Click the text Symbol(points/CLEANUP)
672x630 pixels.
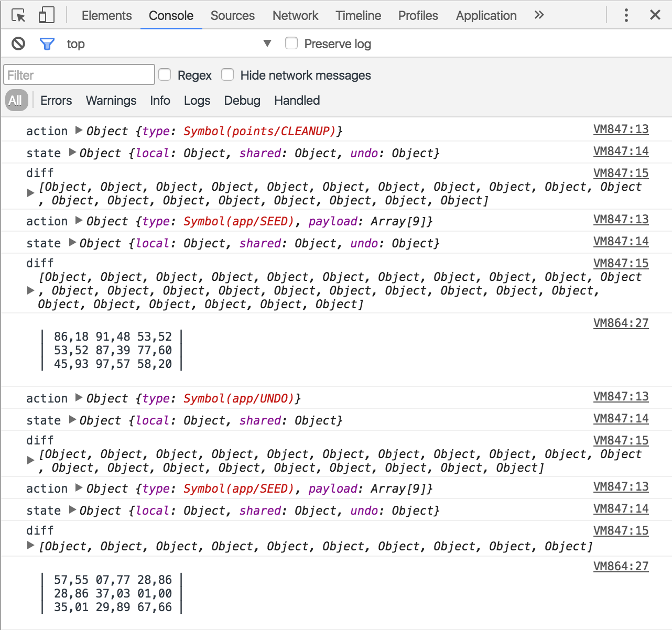259,131
